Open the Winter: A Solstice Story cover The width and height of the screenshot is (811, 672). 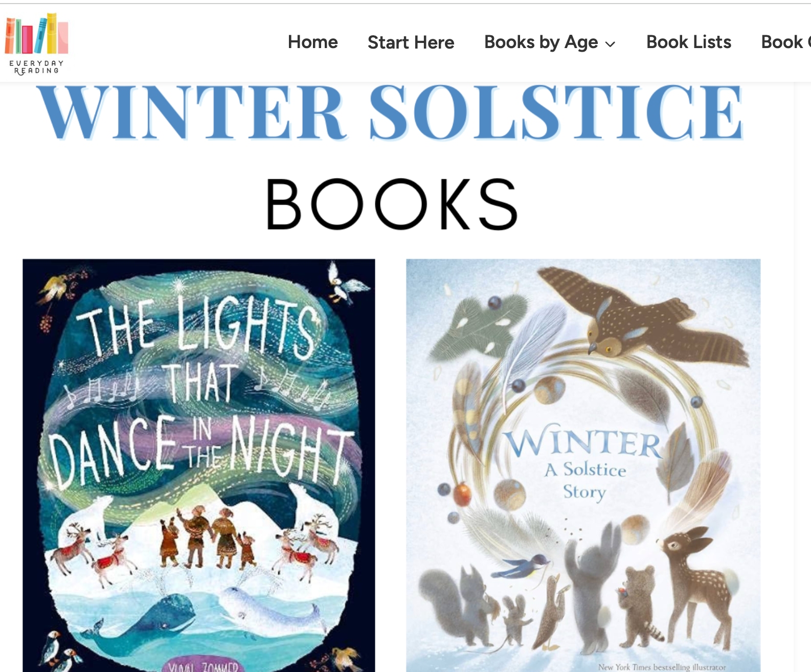(x=583, y=465)
